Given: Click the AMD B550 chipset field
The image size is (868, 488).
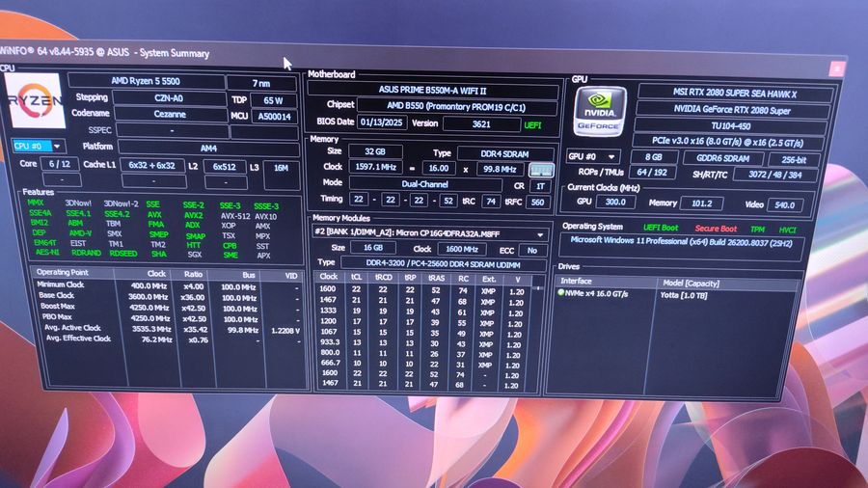Looking at the screenshot, I should (x=456, y=107).
